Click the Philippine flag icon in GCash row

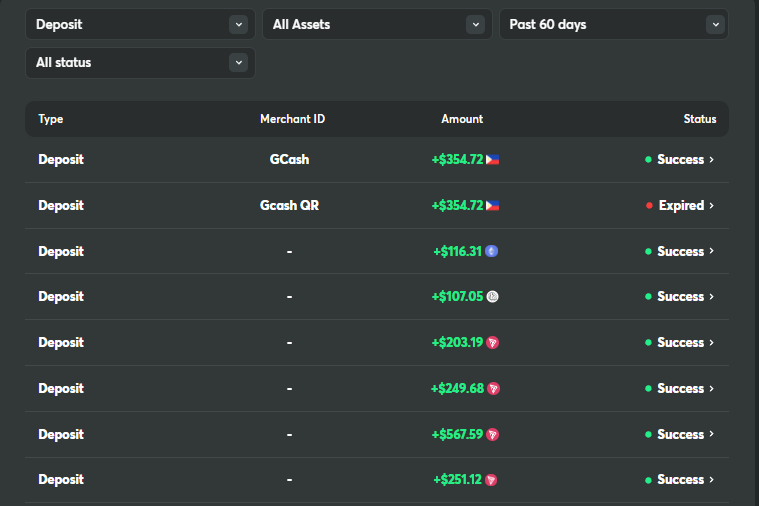click(x=492, y=159)
